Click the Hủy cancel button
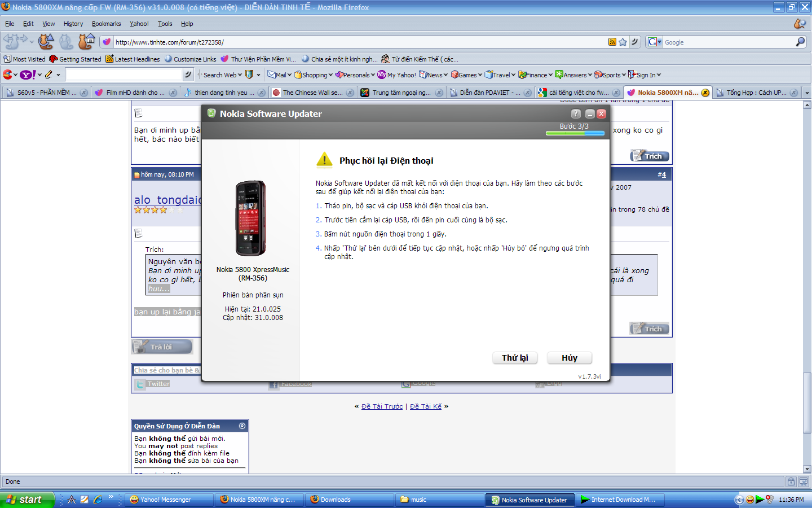The image size is (812, 508). (570, 358)
